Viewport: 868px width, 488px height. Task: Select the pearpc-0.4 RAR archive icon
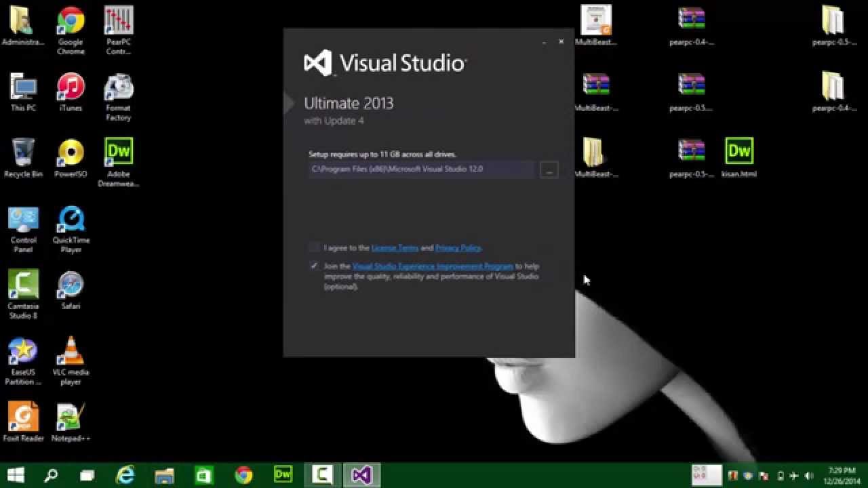click(692, 26)
